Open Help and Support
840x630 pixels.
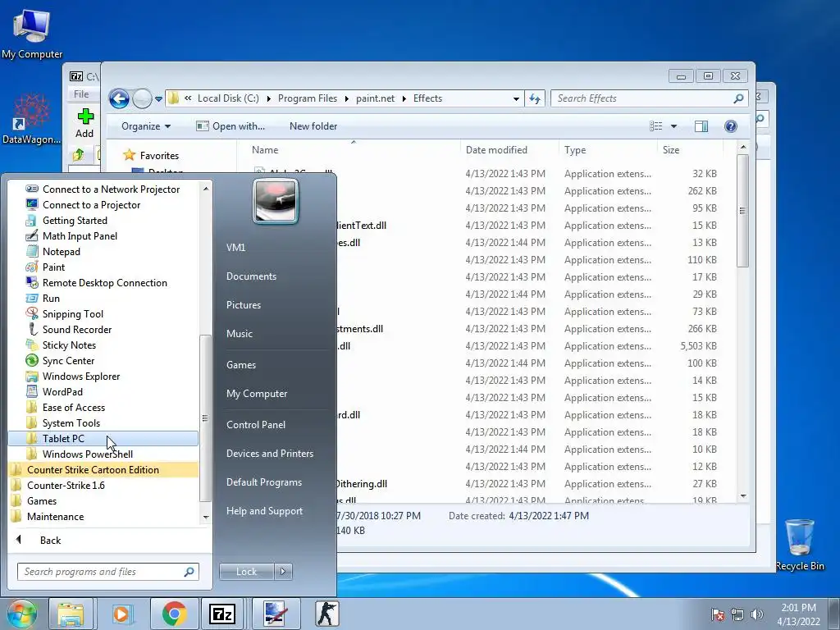click(264, 511)
